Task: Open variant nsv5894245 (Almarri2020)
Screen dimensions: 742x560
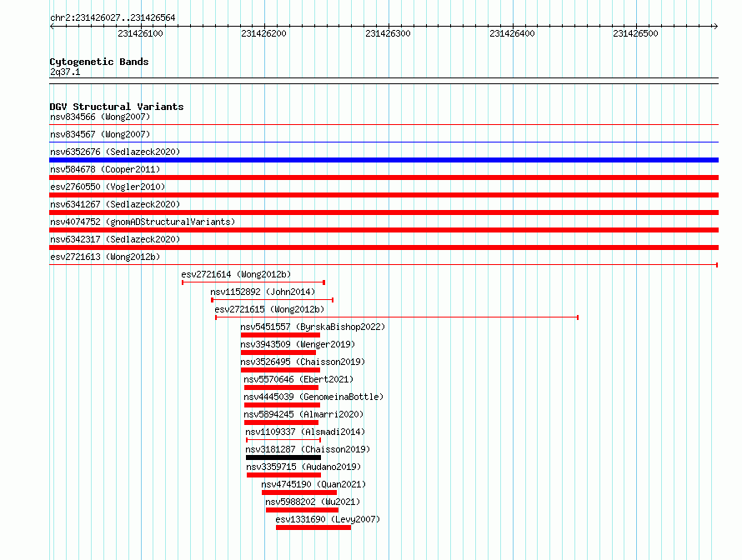Action: click(x=303, y=414)
